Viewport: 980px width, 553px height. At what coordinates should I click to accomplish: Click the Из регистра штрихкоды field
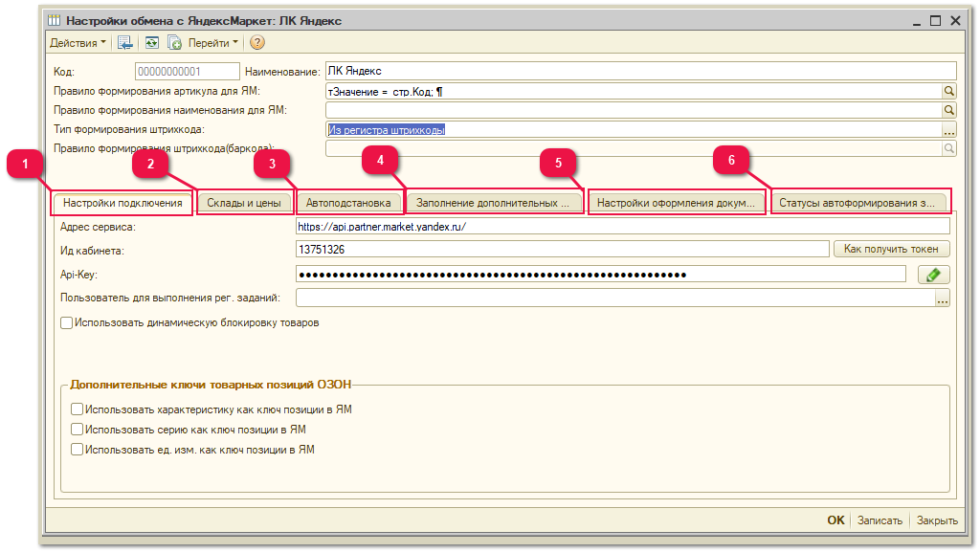pos(634,130)
